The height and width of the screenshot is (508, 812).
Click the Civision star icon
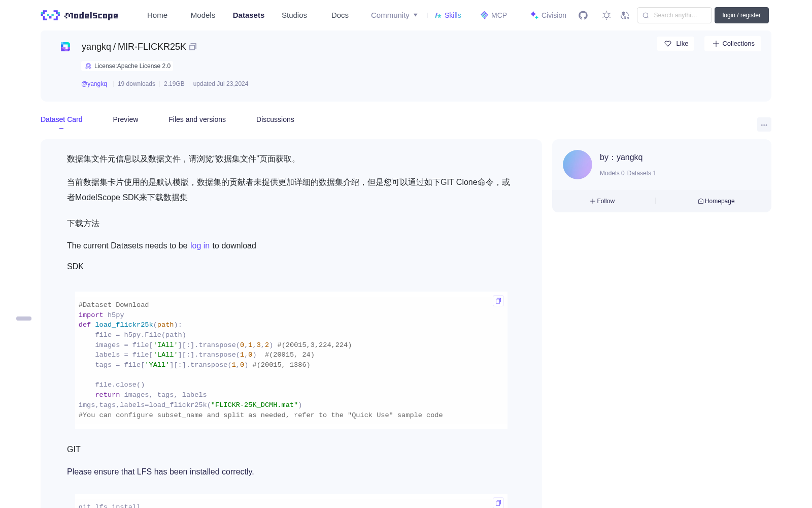(534, 15)
